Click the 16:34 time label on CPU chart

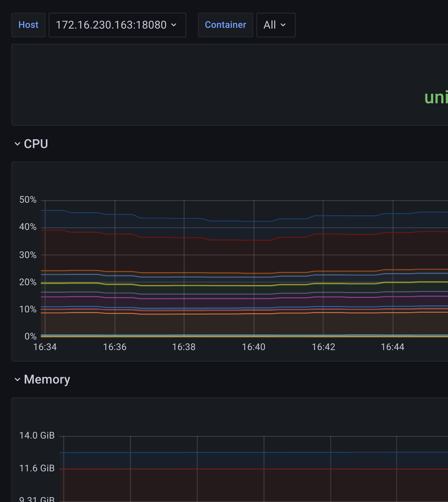pos(45,347)
